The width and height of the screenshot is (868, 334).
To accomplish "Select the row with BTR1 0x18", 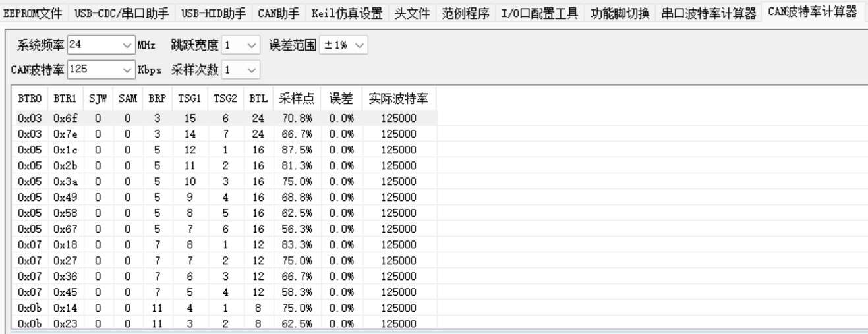I will click(x=225, y=244).
